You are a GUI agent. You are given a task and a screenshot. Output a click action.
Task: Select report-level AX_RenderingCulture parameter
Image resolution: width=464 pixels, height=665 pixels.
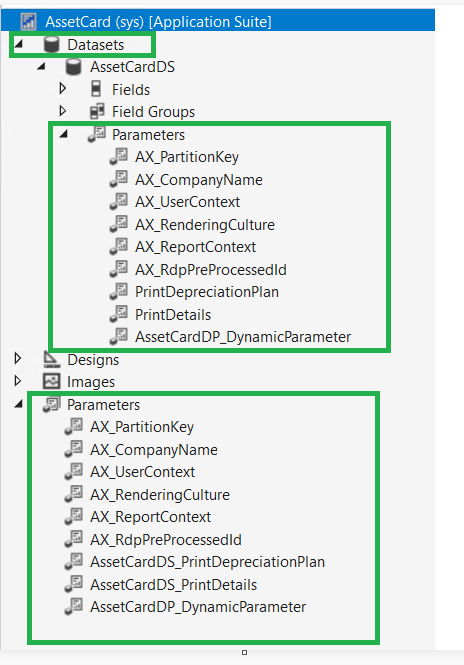159,495
